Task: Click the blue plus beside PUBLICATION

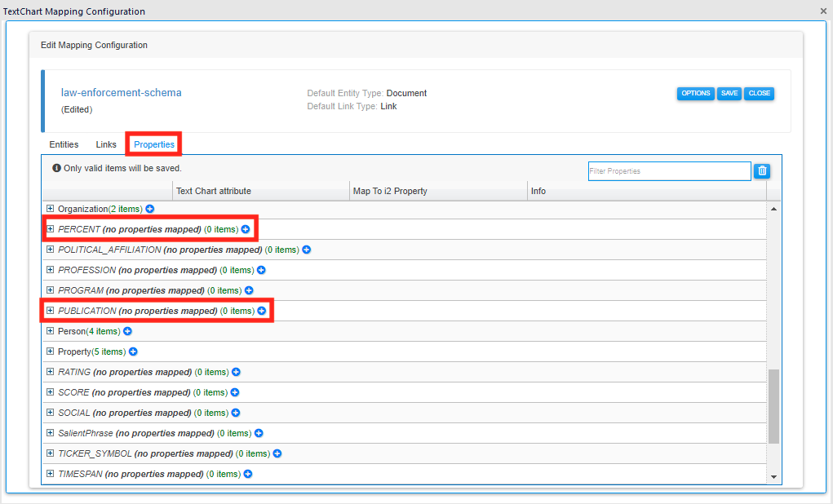Action: [x=262, y=311]
